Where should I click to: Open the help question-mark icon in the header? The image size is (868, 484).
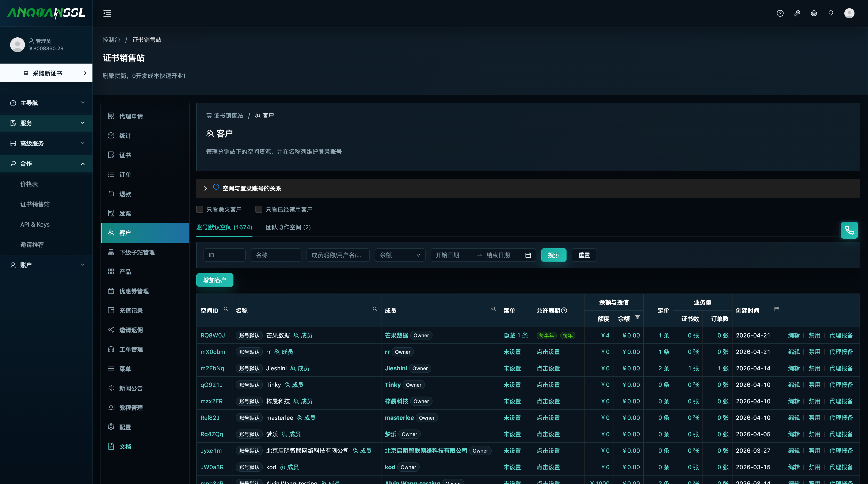[780, 14]
